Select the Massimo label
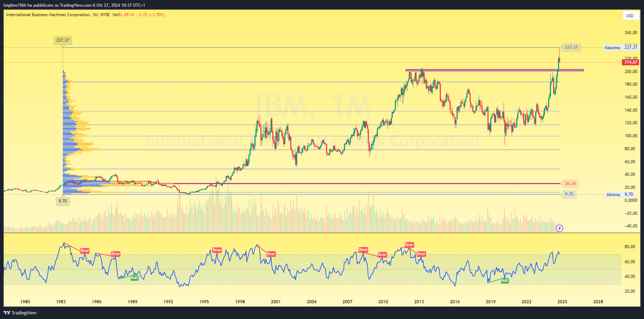 tap(612, 47)
